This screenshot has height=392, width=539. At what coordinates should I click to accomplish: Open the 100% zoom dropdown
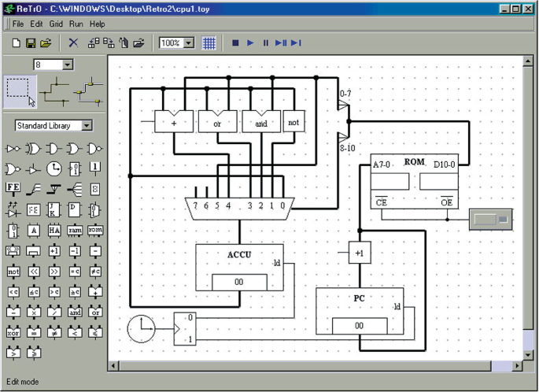[189, 43]
